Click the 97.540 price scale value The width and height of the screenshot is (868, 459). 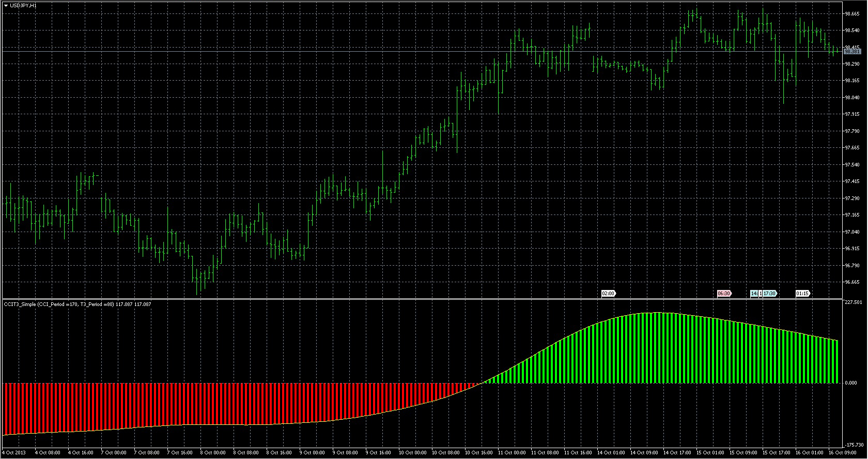pyautogui.click(x=851, y=165)
